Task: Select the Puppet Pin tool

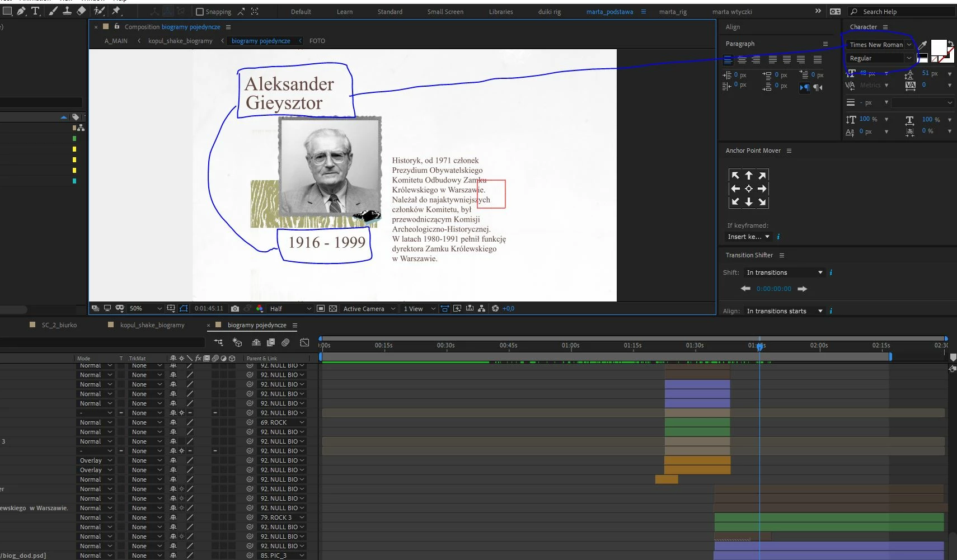Action: (x=116, y=11)
